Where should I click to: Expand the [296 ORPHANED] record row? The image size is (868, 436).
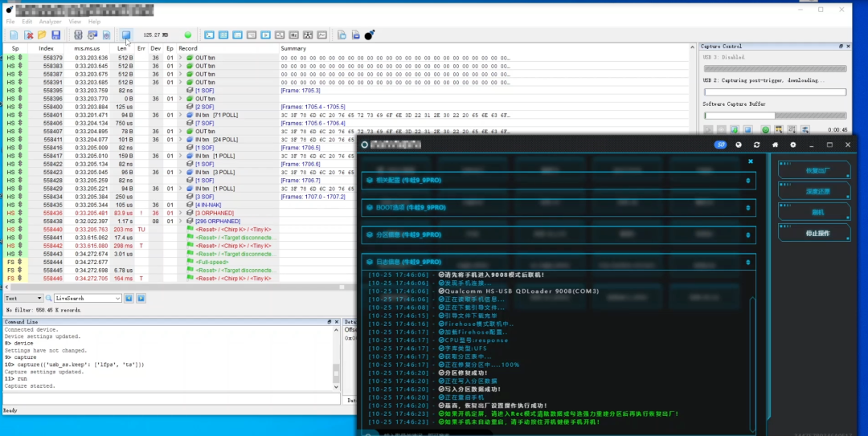tap(181, 222)
